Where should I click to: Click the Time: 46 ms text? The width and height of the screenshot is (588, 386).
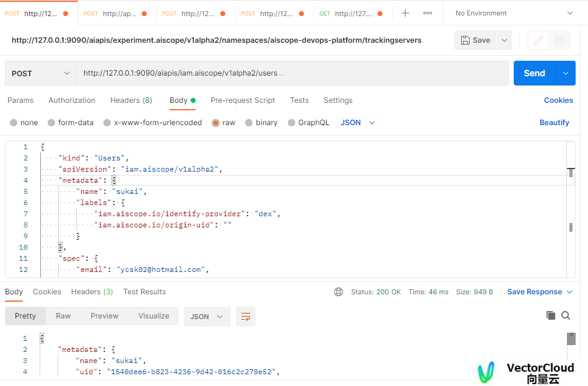click(x=428, y=292)
